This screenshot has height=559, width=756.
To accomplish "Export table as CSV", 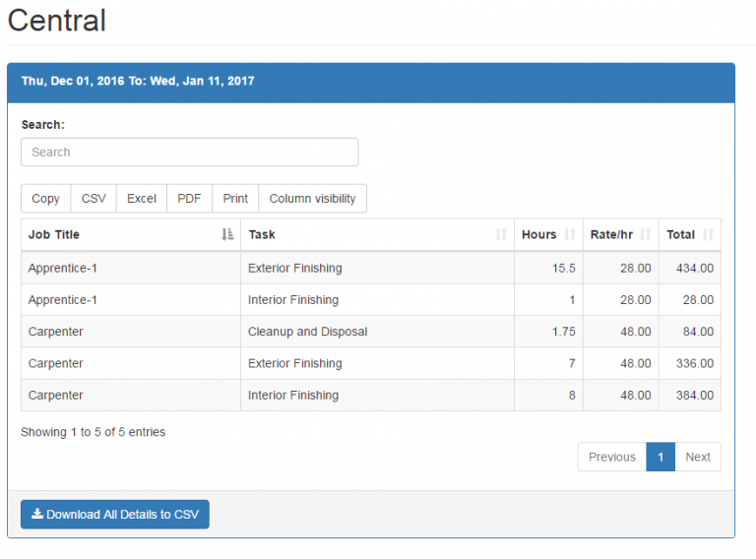I will pyautogui.click(x=94, y=199).
